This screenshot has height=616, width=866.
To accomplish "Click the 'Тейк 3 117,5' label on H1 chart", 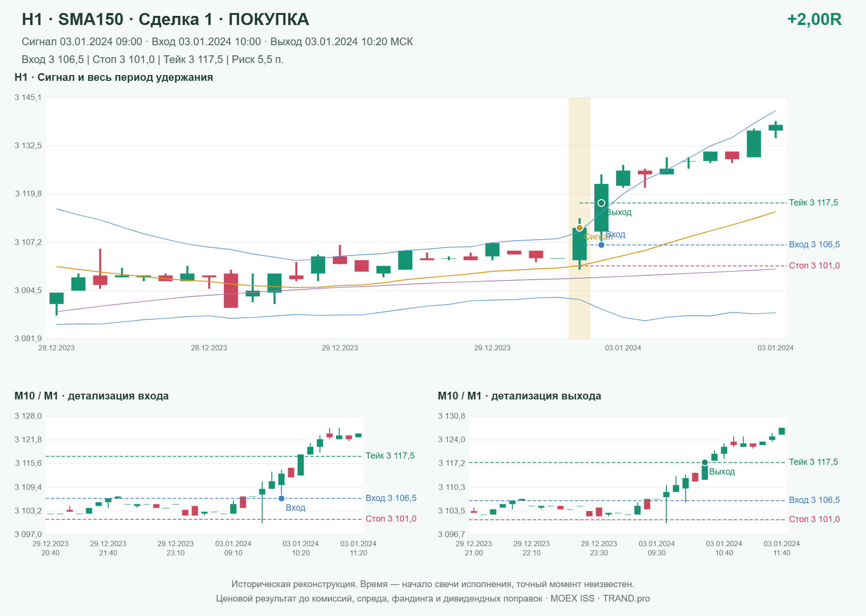I will click(x=813, y=203).
